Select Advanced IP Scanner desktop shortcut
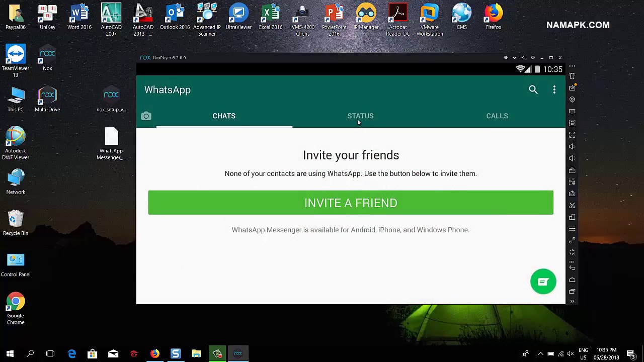Screen dimensions: 644x362 207,20
